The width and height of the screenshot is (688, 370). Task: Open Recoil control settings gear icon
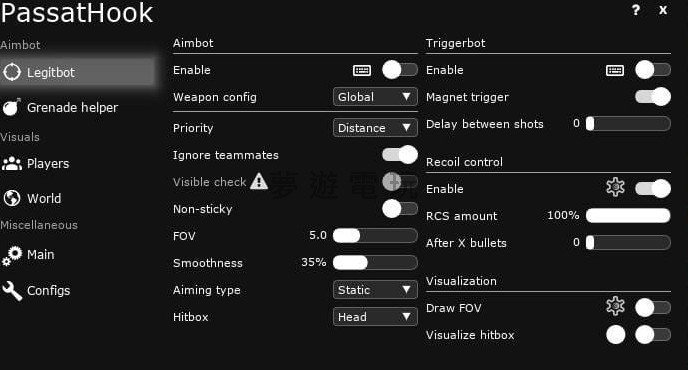pos(615,187)
